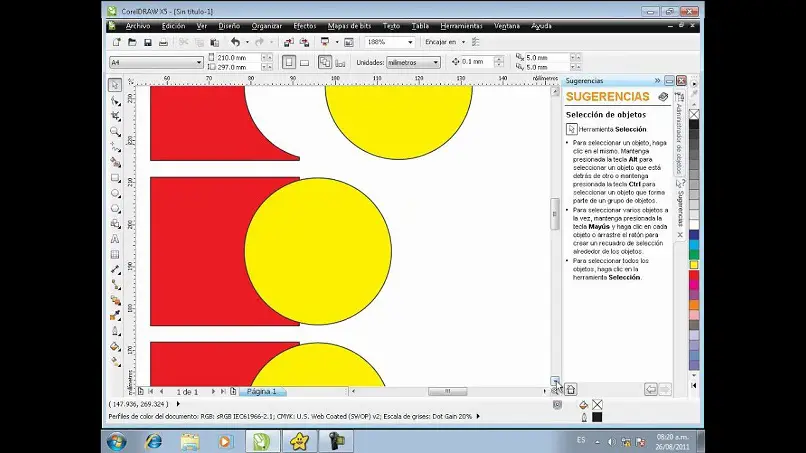This screenshot has width=806, height=453.
Task: Click the Save icon in the toolbar
Action: pyautogui.click(x=148, y=43)
